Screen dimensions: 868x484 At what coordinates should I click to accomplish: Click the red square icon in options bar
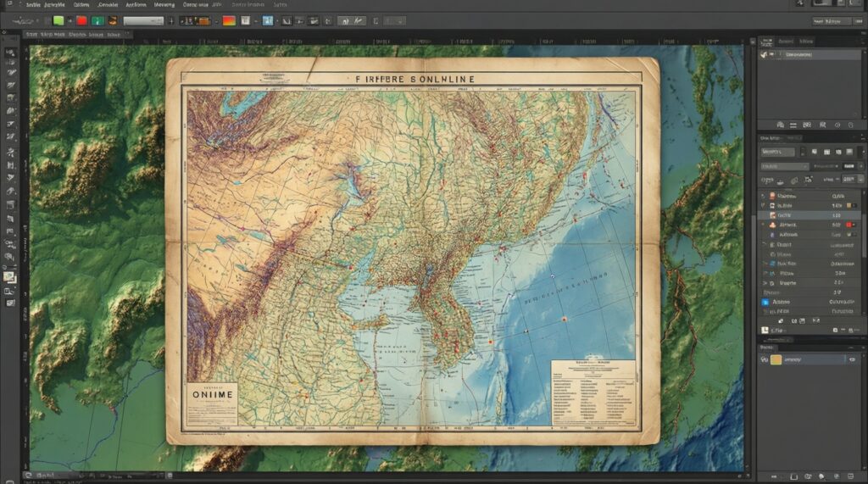[x=81, y=20]
